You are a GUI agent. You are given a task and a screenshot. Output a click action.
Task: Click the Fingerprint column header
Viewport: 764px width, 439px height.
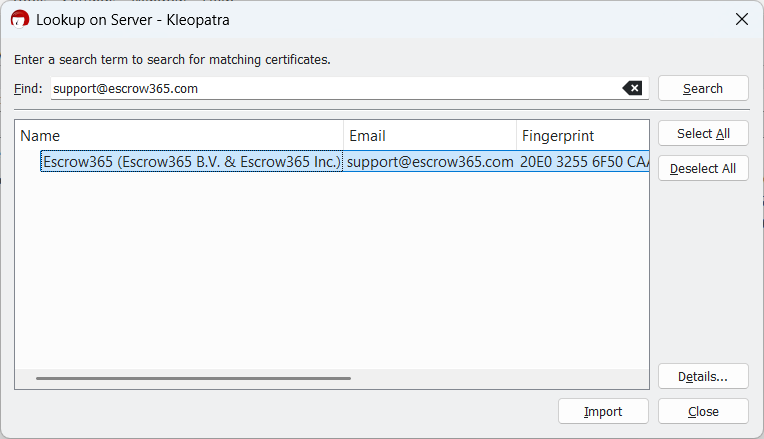click(x=582, y=136)
